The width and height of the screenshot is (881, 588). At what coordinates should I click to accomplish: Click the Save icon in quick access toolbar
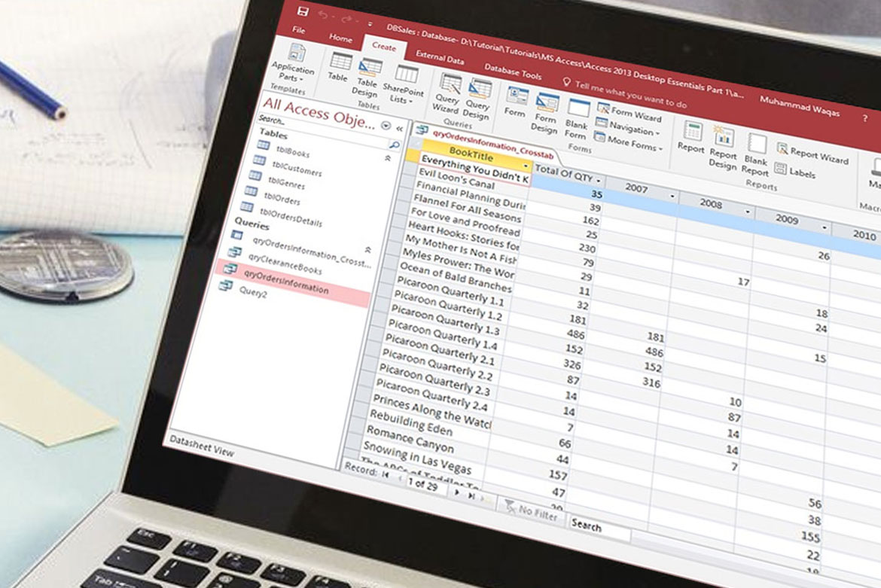(303, 11)
